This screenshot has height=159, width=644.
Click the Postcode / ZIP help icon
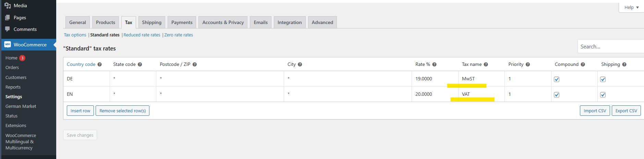[x=195, y=65]
